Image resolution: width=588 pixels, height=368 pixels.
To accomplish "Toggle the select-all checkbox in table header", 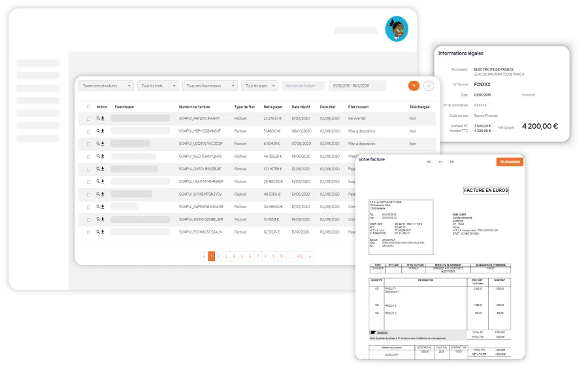I will tap(88, 106).
